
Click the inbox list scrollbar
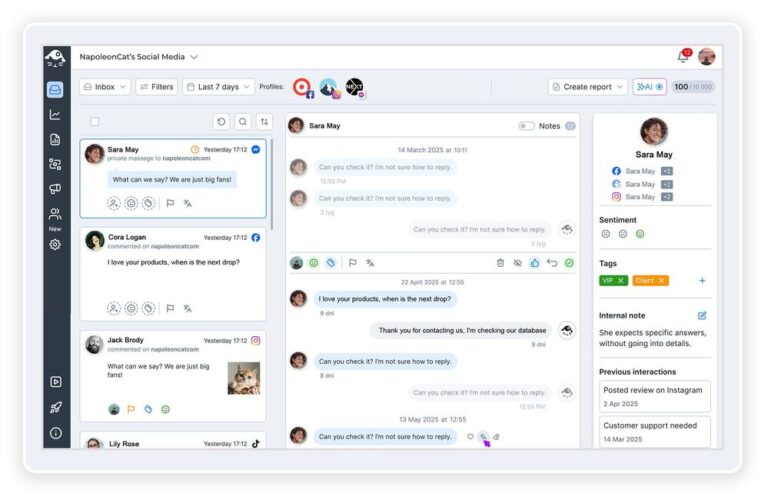(271, 185)
